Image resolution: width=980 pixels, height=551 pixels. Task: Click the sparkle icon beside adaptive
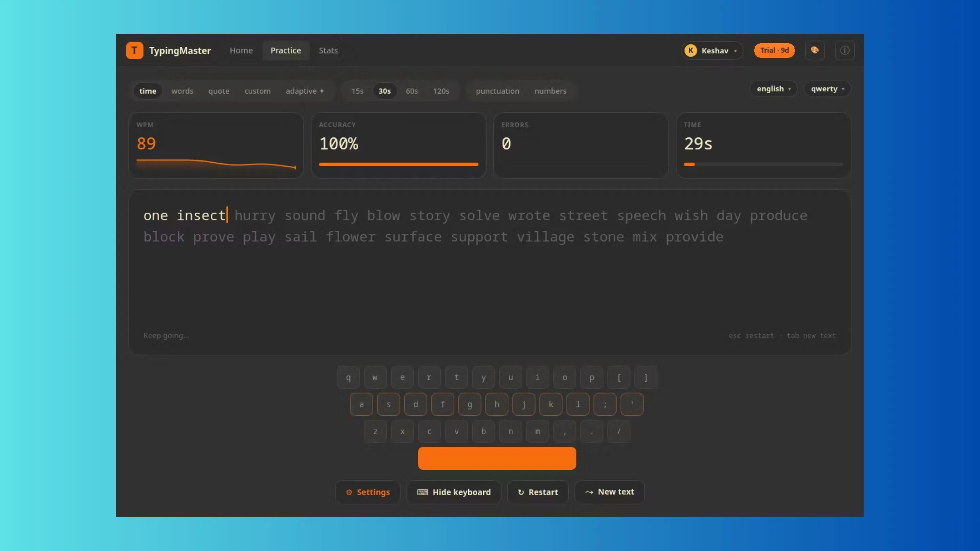click(322, 91)
